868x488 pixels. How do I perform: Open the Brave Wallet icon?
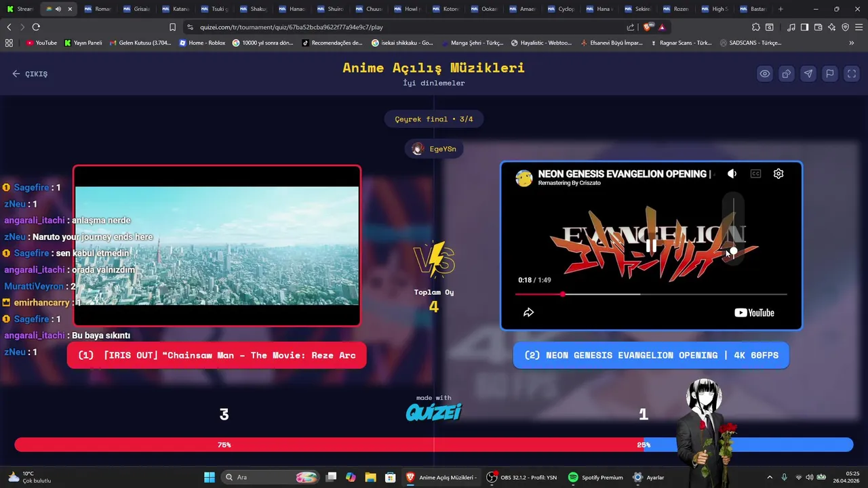point(818,27)
